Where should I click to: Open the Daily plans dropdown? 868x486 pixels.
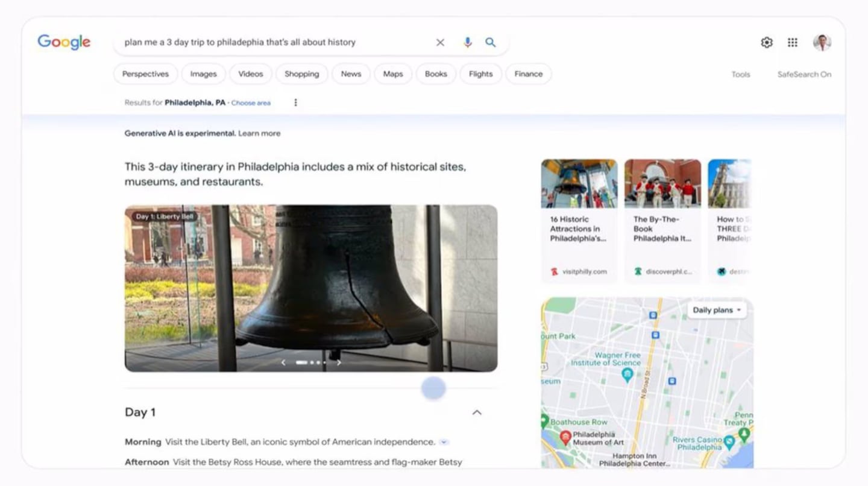717,310
